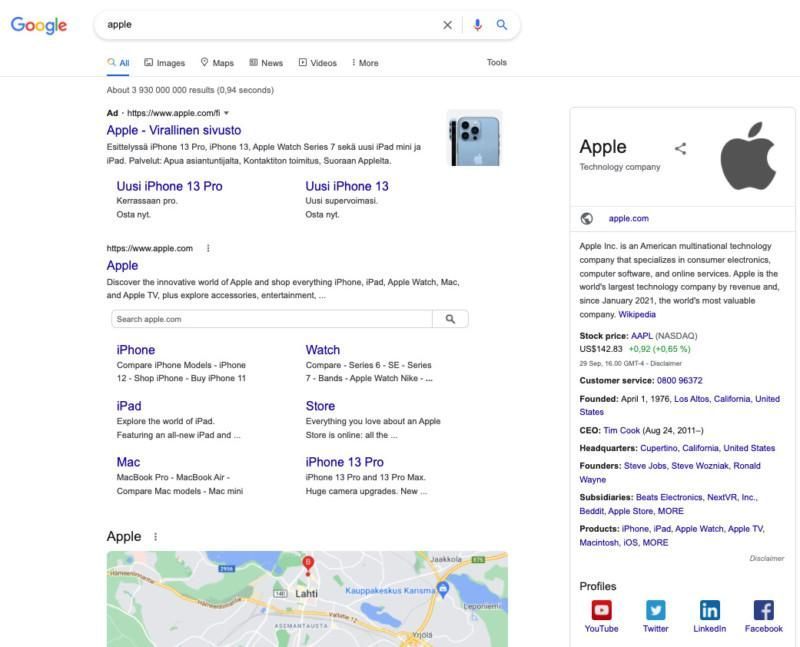
Task: Click the Google logo
Action: [x=39, y=25]
